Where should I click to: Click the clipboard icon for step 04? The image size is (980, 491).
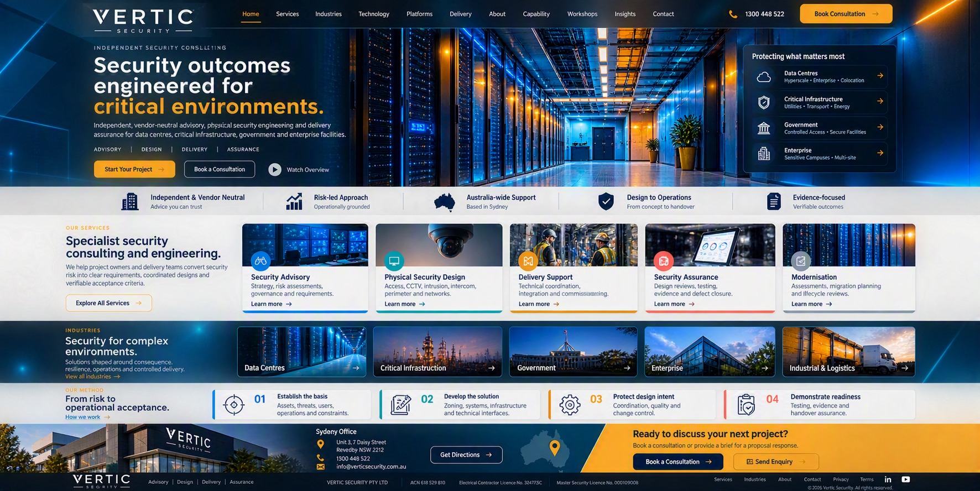click(x=746, y=405)
